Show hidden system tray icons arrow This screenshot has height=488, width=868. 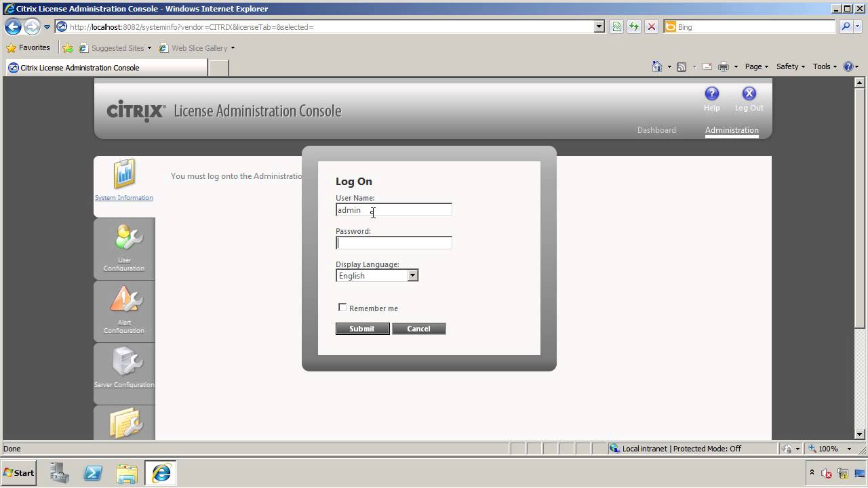click(812, 472)
